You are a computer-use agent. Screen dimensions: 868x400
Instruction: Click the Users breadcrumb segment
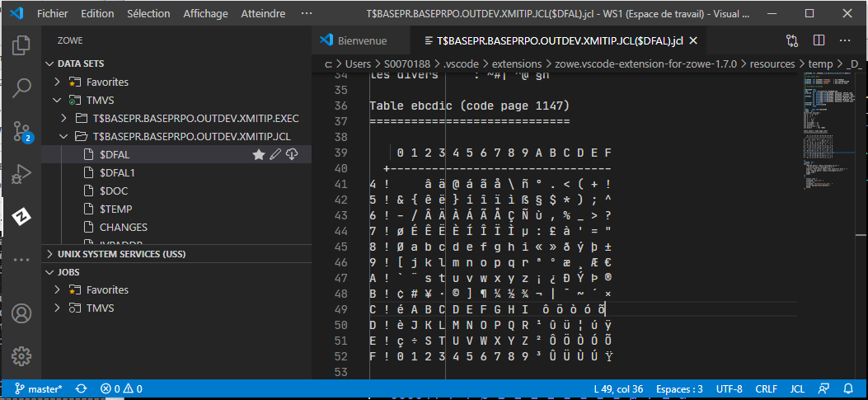tap(359, 64)
